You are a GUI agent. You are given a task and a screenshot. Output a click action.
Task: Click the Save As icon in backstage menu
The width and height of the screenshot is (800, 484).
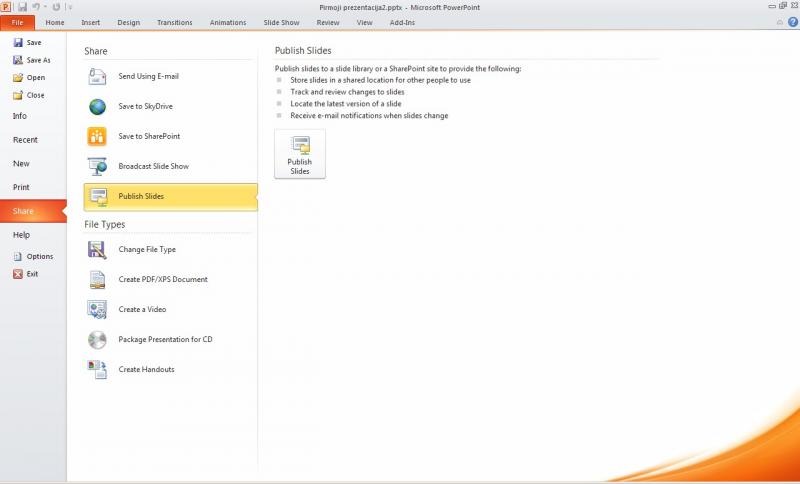[x=18, y=60]
